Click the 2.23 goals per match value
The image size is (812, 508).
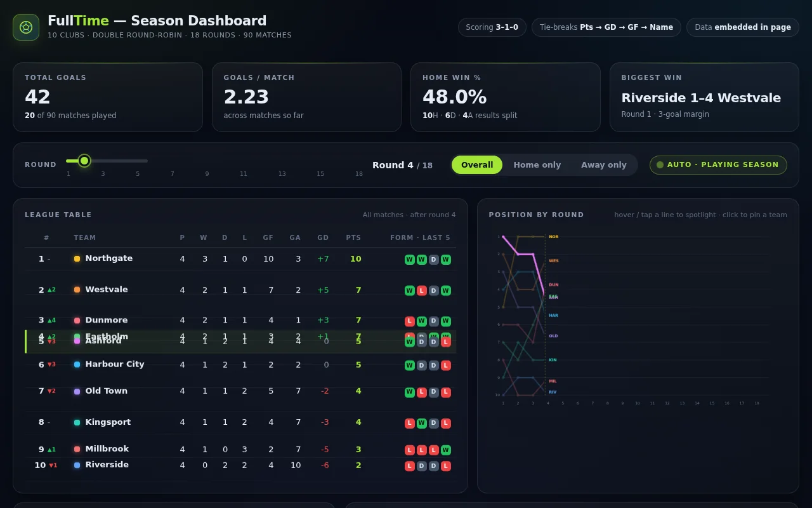(x=246, y=97)
